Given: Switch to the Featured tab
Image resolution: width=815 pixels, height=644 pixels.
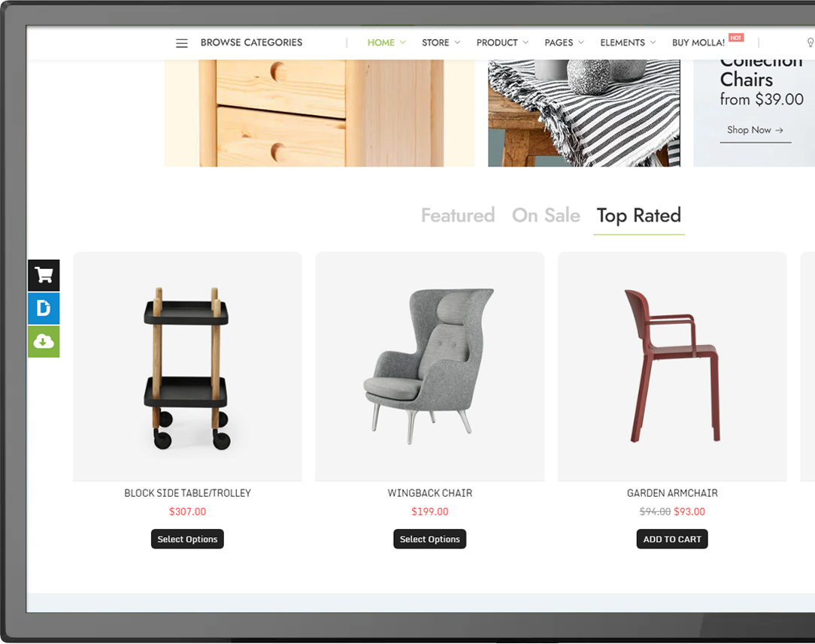Looking at the screenshot, I should [x=458, y=216].
